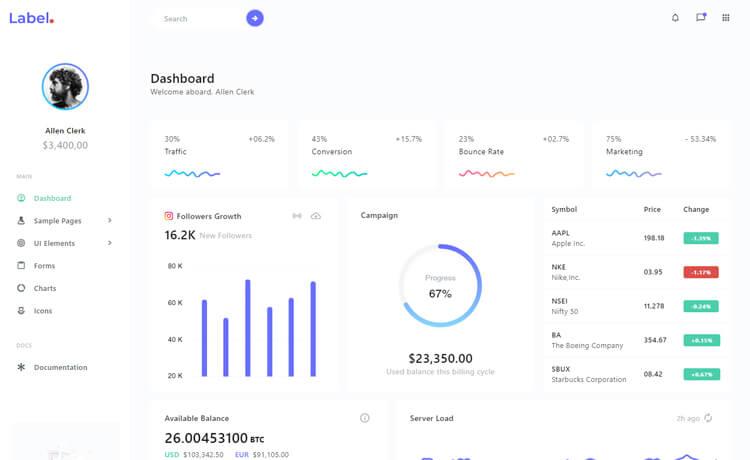Image resolution: width=750 pixels, height=460 pixels.
Task: Submit search with the arrow button
Action: pos(255,18)
